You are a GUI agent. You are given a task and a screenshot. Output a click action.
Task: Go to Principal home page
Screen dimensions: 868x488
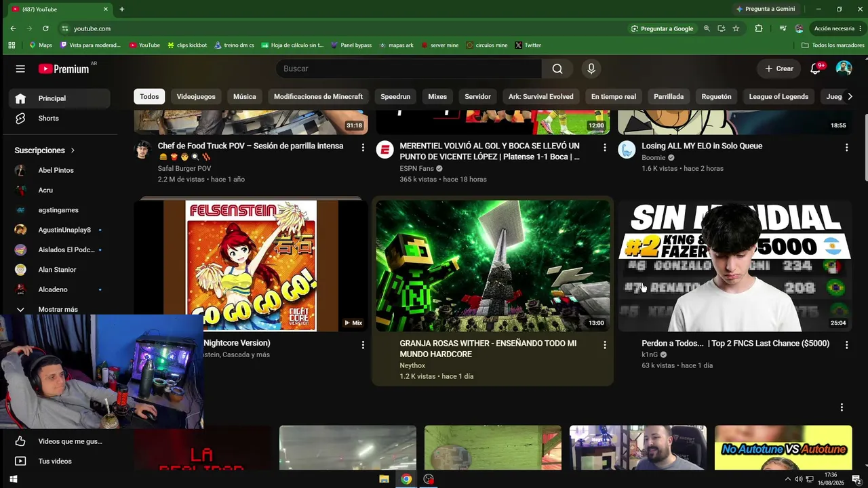[60, 98]
